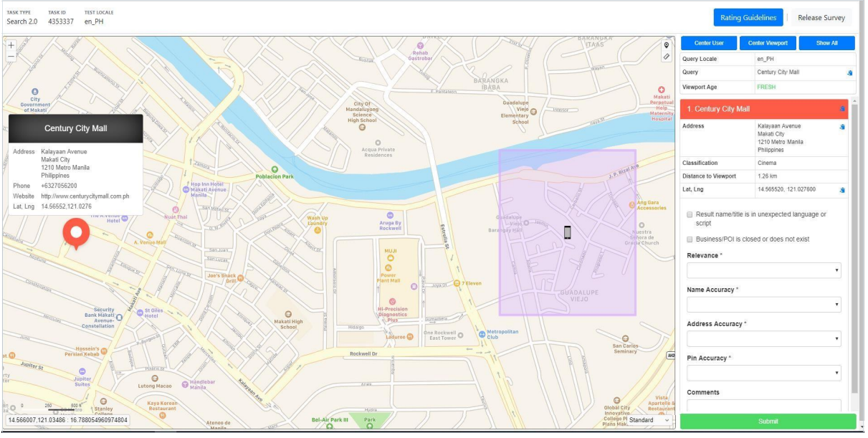Viewport: 868px width, 438px height.
Task: Click the Cinema classification value
Action: coord(767,163)
